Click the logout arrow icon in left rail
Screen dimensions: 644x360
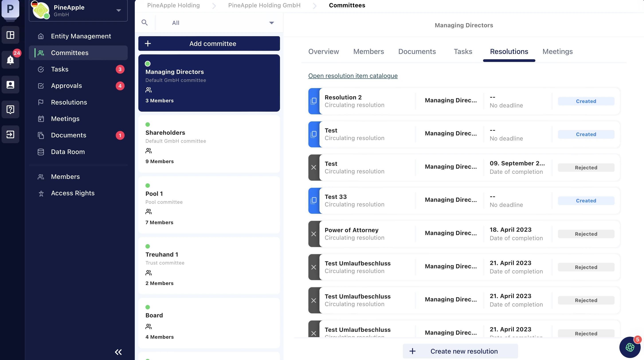point(10,135)
